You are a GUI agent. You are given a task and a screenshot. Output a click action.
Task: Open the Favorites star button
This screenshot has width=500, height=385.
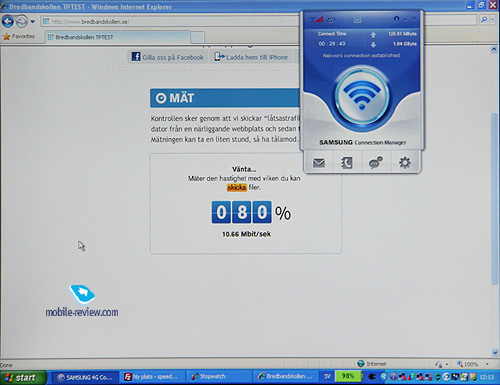pos(19,36)
